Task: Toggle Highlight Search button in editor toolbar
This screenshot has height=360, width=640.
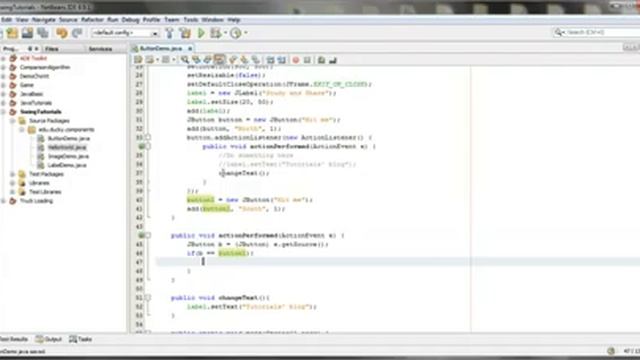Action: pyautogui.click(x=219, y=60)
